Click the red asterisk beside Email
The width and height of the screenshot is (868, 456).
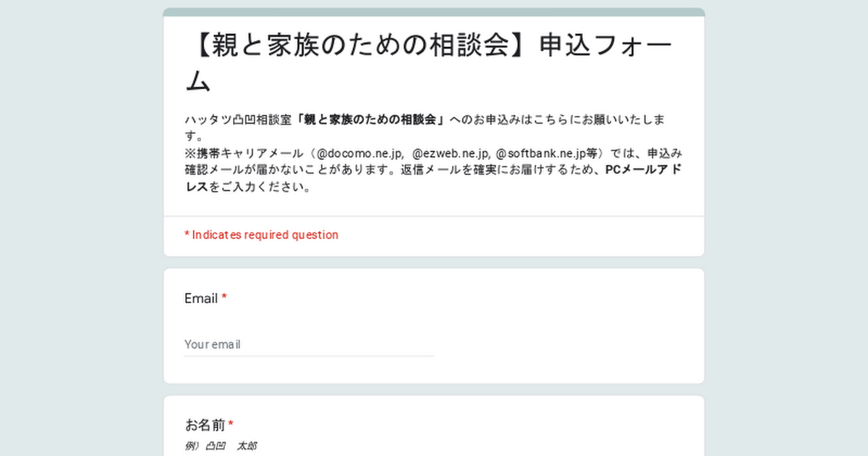(224, 297)
